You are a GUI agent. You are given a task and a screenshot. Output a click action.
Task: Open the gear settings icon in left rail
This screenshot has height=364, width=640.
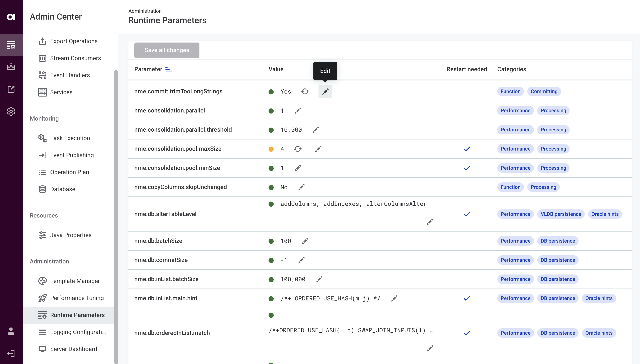(11, 111)
